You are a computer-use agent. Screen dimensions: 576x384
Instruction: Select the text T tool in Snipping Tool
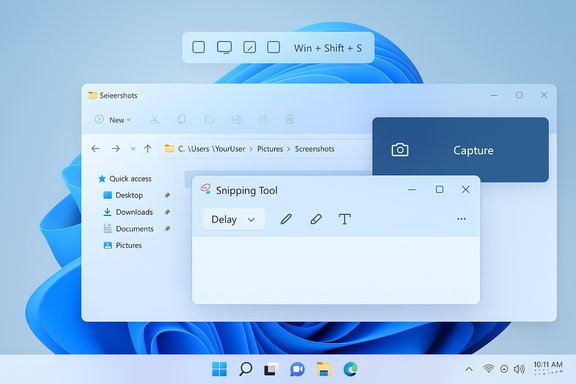(x=345, y=219)
